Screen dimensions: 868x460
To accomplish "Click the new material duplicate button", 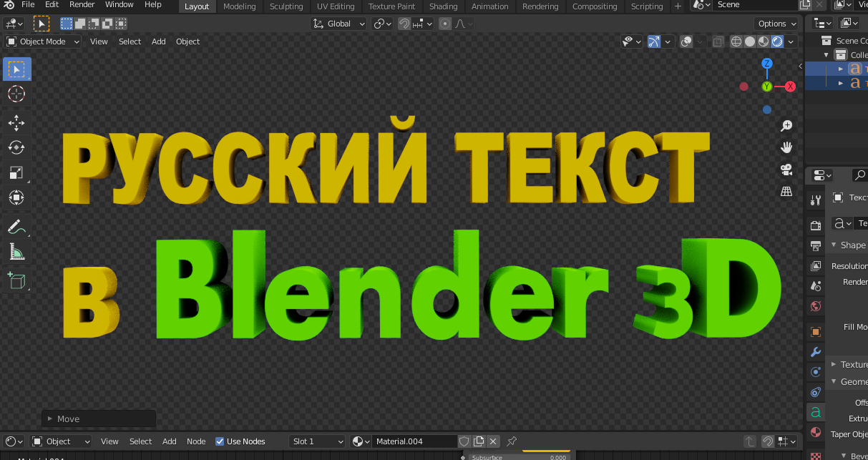I will coord(479,441).
